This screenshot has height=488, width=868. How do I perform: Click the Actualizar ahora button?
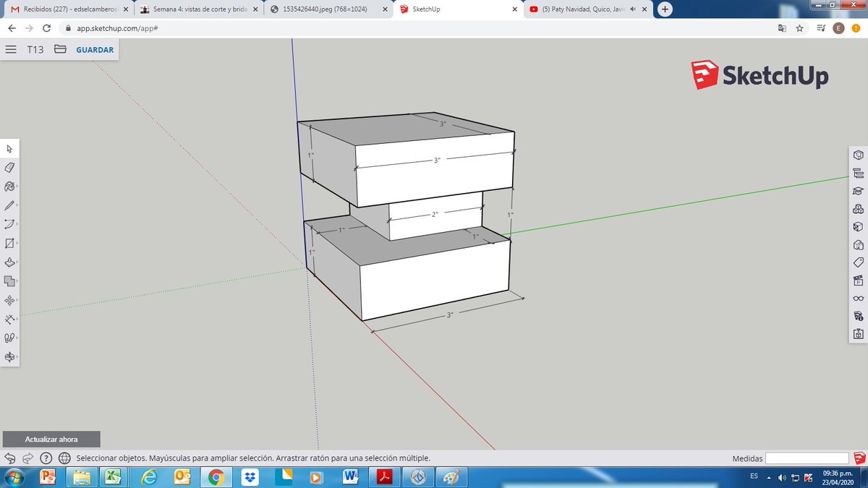pyautogui.click(x=51, y=439)
